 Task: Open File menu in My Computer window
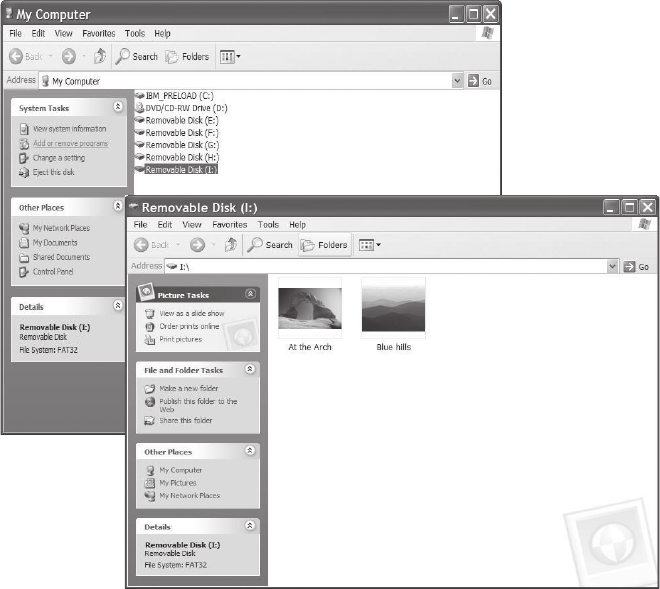pyautogui.click(x=16, y=33)
